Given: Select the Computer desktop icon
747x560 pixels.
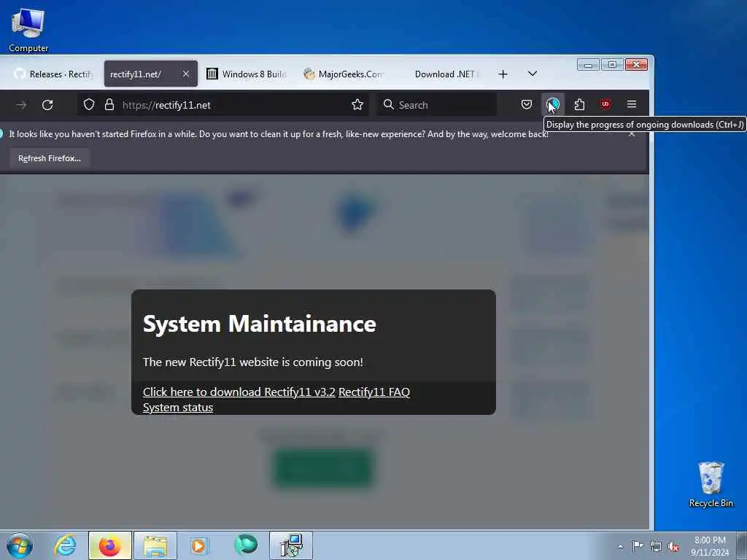Looking at the screenshot, I should point(28,31).
